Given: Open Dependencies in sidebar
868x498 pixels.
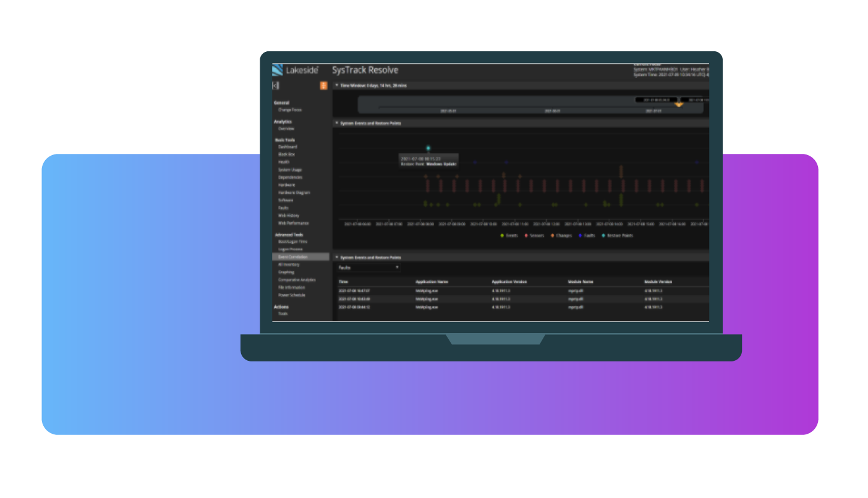Looking at the screenshot, I should [290, 177].
